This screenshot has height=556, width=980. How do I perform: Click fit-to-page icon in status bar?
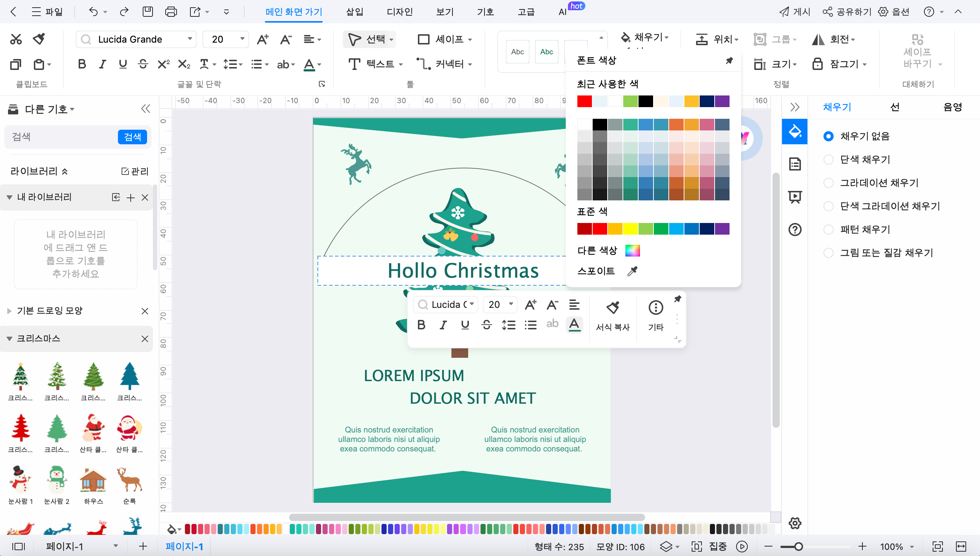pyautogui.click(x=937, y=547)
